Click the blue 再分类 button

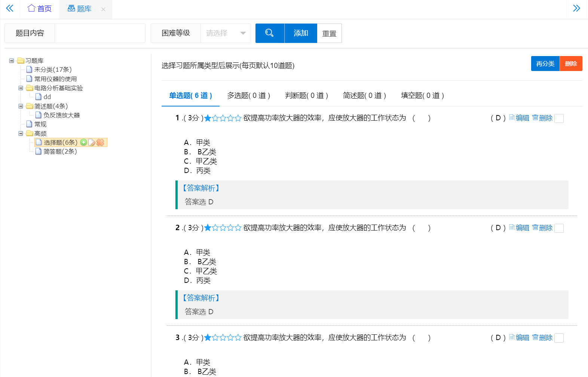tap(545, 64)
